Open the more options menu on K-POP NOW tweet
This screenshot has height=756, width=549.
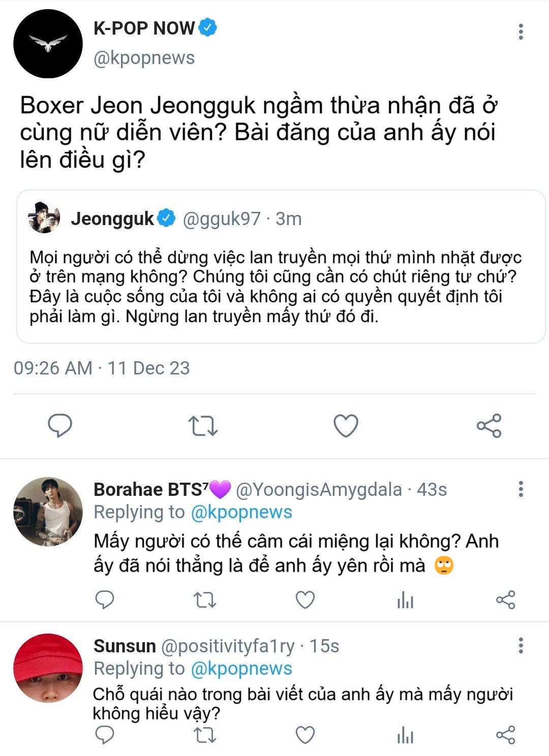(x=521, y=31)
